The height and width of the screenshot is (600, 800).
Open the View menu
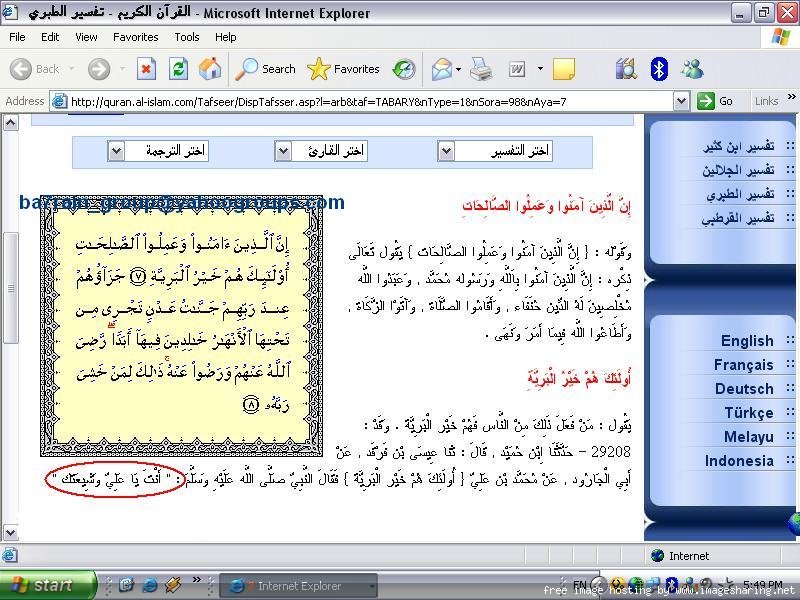(86, 37)
